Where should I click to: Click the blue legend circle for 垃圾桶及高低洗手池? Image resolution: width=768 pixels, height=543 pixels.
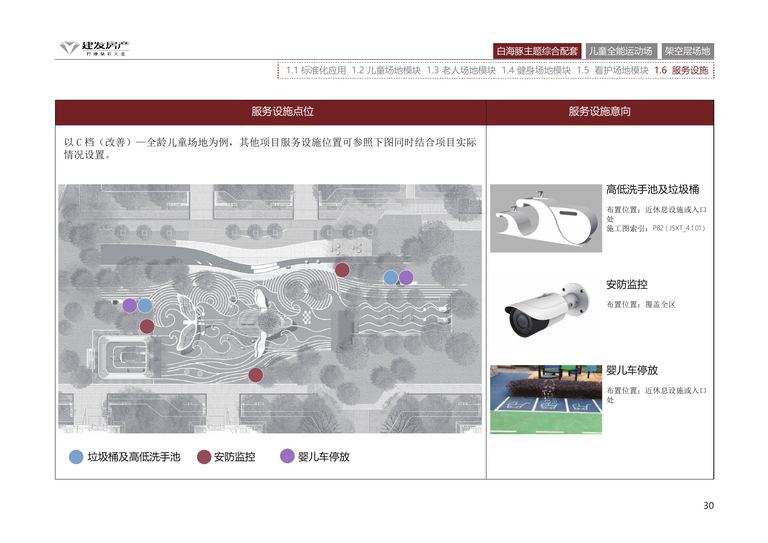[76, 457]
